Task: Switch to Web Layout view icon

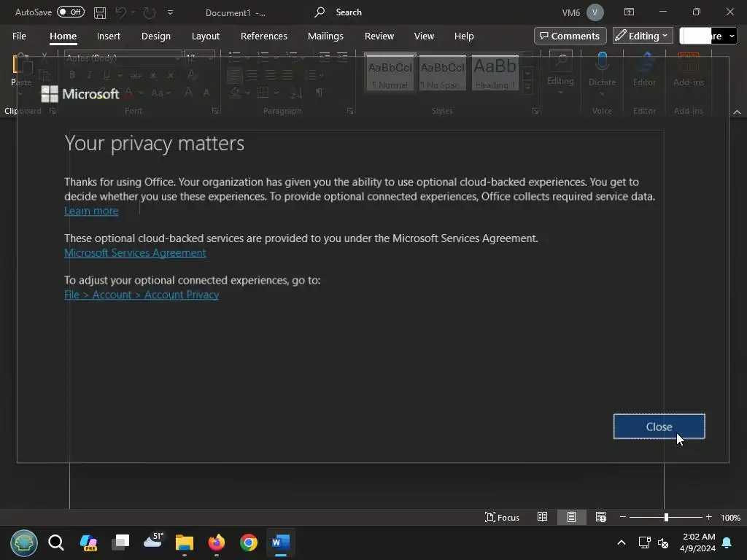Action: [x=601, y=517]
